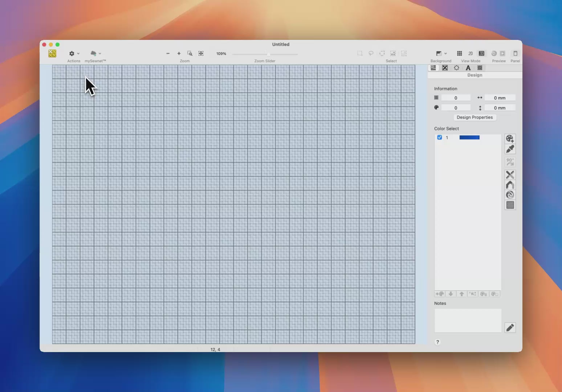Screen dimensions: 562x392
Task: Open the dotted-circle shapes panel tab
Action: [456, 68]
